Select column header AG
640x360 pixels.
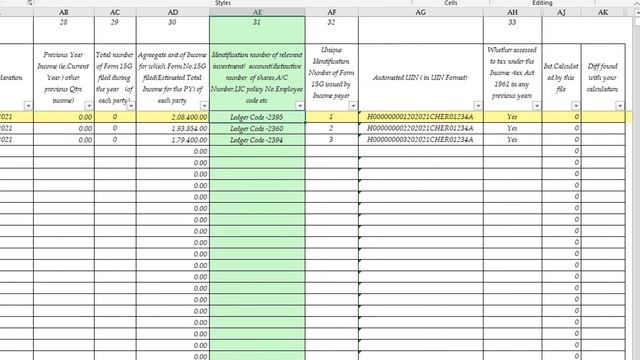pyautogui.click(x=421, y=12)
